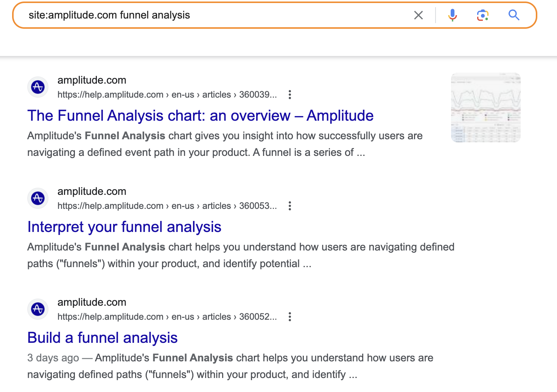
Task: Click the third result's URL ending in 360052
Action: point(167,317)
